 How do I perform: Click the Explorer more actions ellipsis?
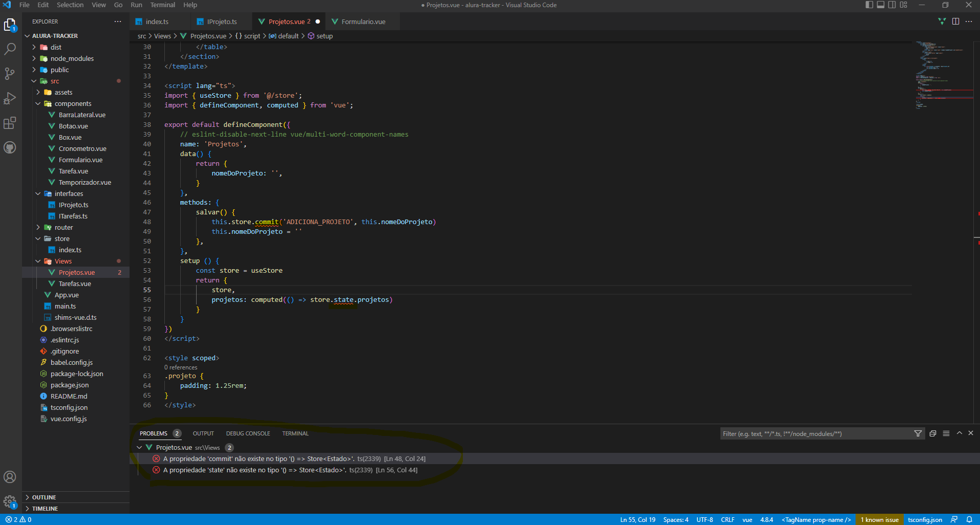tap(118, 21)
